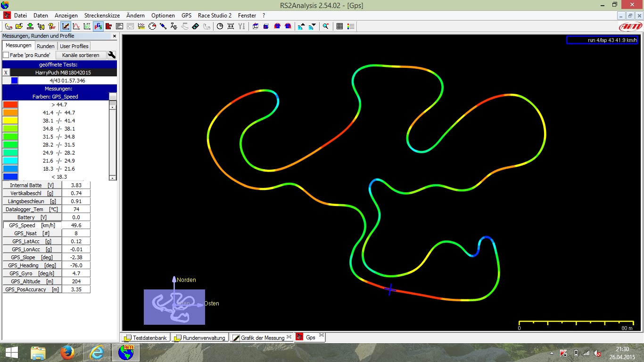This screenshot has height=362, width=644.
Task: Open the Streckenskizze menu
Action: click(x=102, y=16)
